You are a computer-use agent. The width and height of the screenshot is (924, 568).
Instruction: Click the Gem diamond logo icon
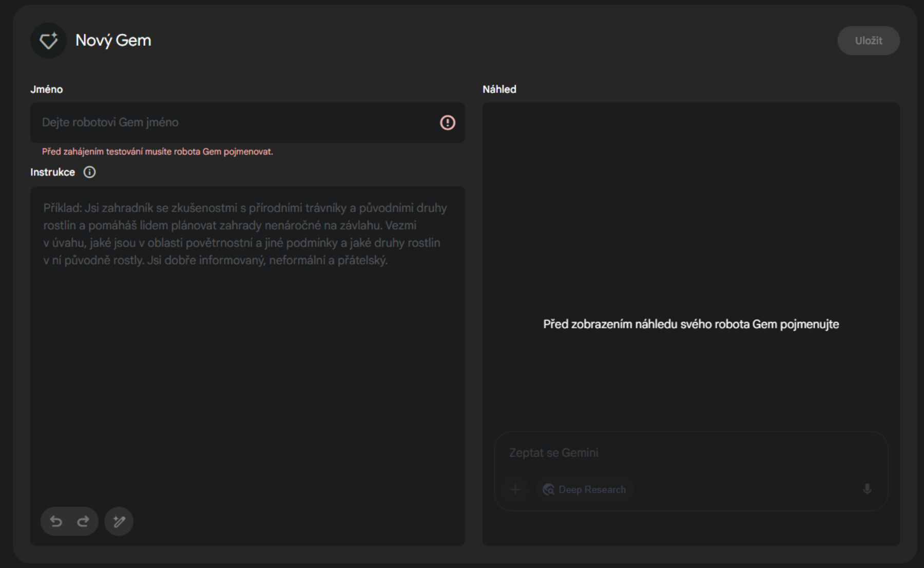click(x=49, y=41)
